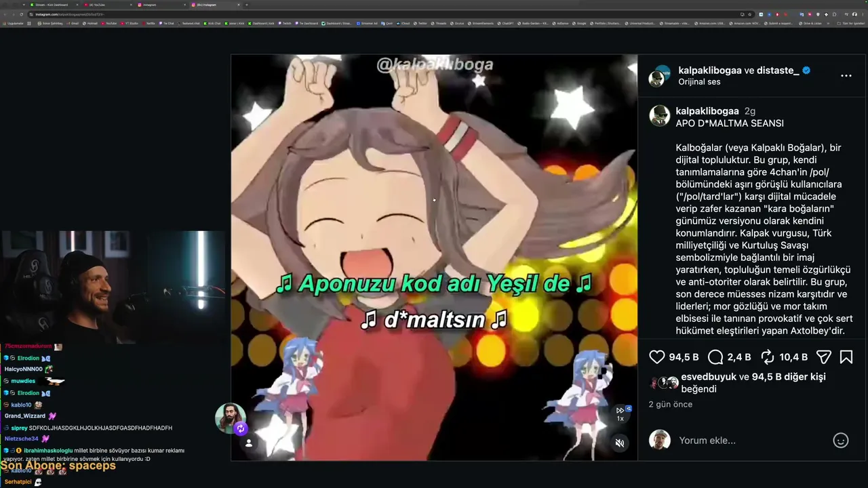Open the YT Studio bookmark
This screenshot has height=488, width=868.
pos(130,23)
